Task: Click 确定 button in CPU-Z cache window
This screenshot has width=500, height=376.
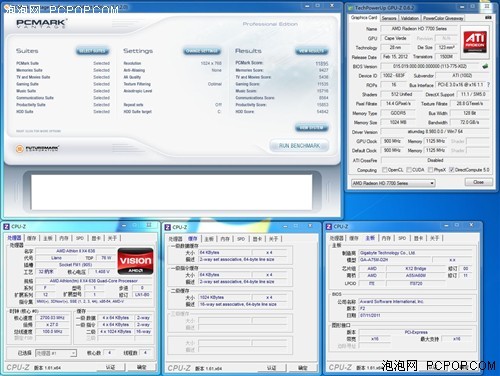Action: tap(303, 368)
